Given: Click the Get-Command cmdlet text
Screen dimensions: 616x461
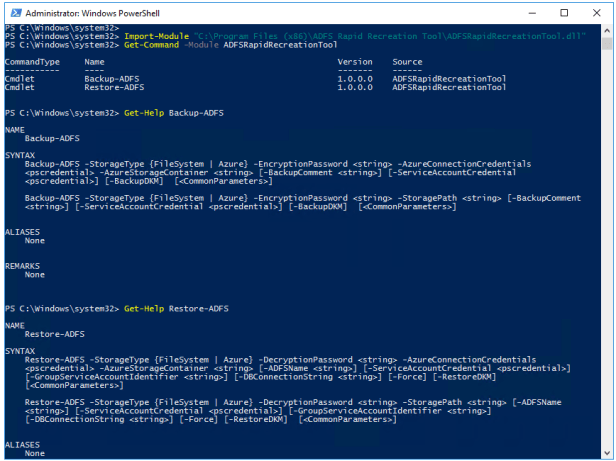Looking at the screenshot, I should [x=151, y=45].
